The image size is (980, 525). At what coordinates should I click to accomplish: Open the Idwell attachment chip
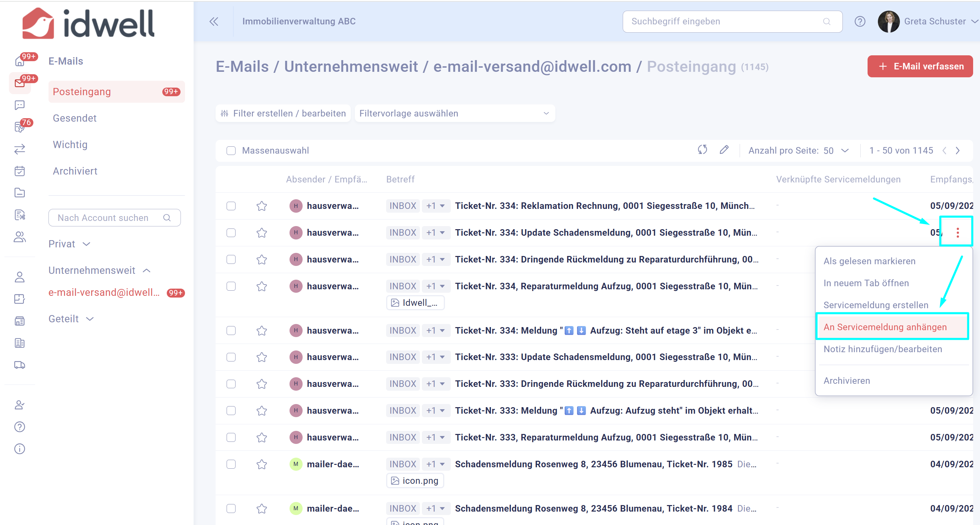point(415,303)
